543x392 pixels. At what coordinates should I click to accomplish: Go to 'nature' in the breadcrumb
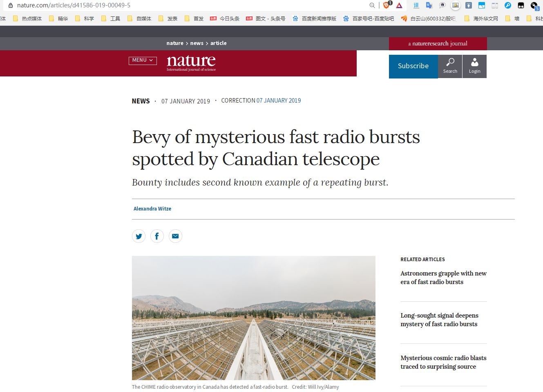point(175,43)
